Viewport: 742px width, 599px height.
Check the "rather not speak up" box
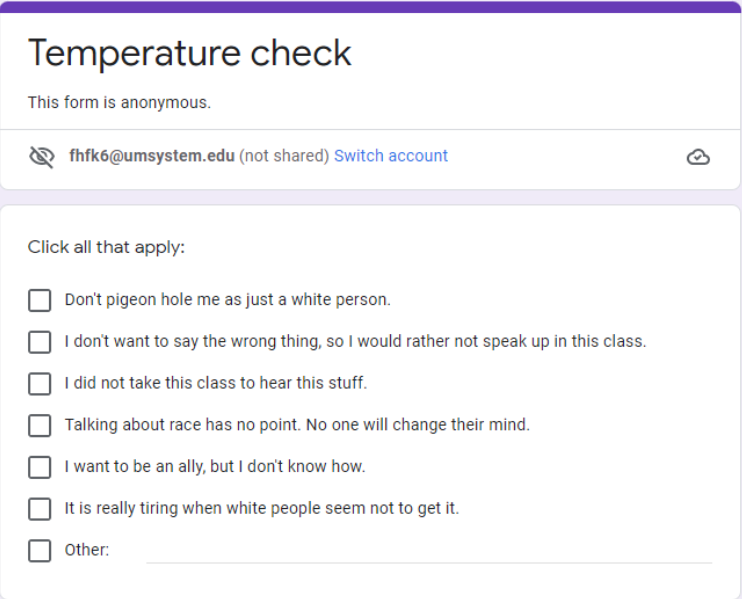(x=40, y=342)
